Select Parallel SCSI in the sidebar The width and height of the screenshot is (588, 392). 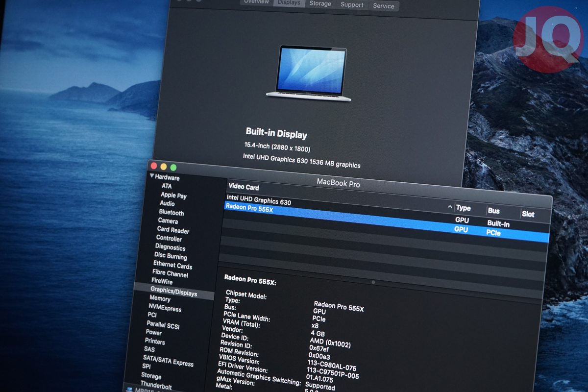[163, 325]
